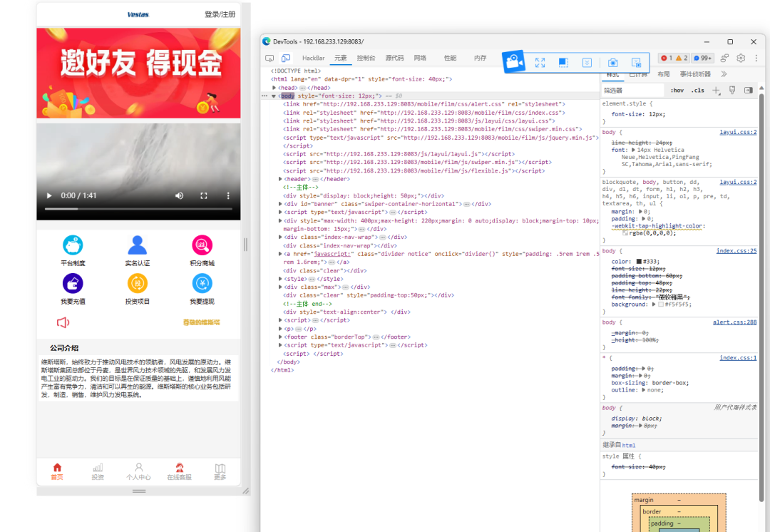Open DevTools three-dot customize menu
Image resolution: width=770 pixels, height=532 pixels.
pyautogui.click(x=756, y=58)
